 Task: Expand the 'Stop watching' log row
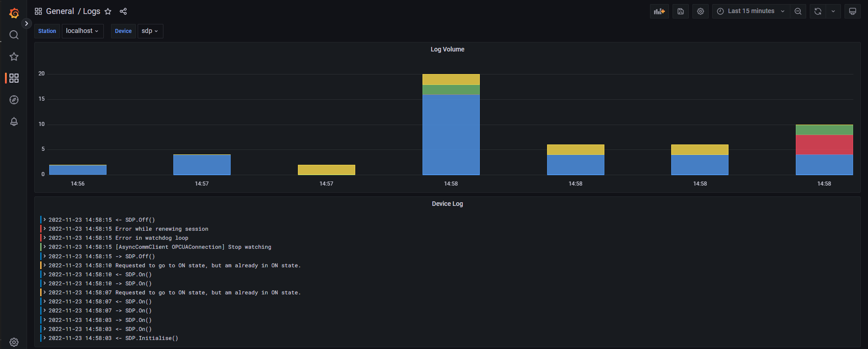coord(45,247)
